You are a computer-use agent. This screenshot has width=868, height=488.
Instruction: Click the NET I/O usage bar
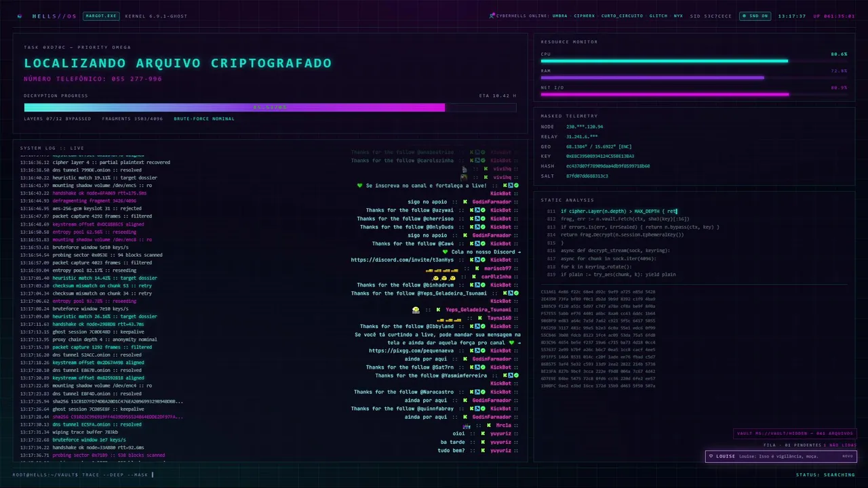(x=694, y=94)
